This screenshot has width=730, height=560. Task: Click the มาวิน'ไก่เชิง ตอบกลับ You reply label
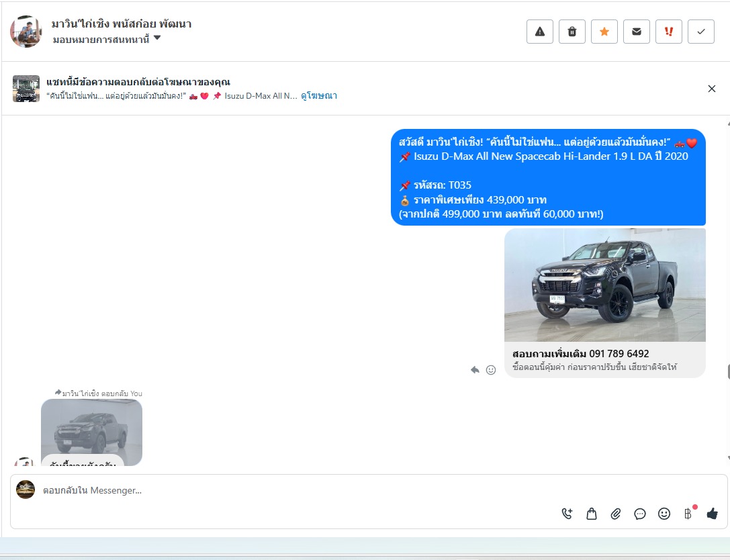click(x=98, y=393)
